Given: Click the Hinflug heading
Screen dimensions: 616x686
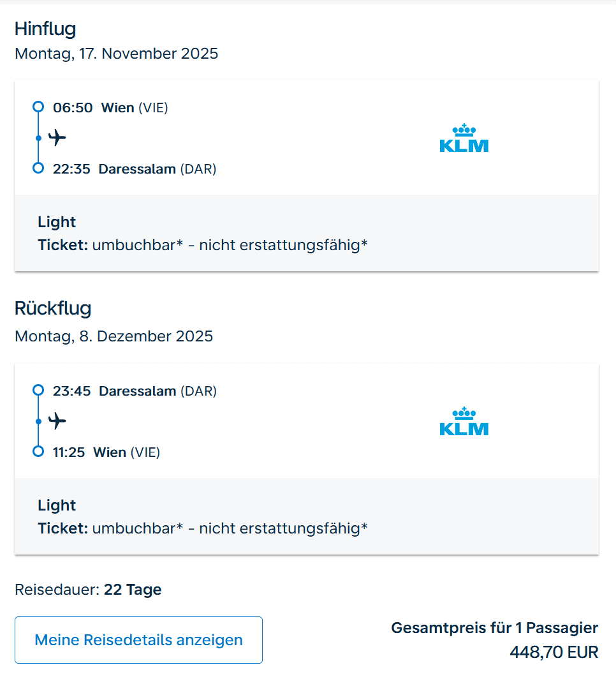Looking at the screenshot, I should pyautogui.click(x=45, y=29).
